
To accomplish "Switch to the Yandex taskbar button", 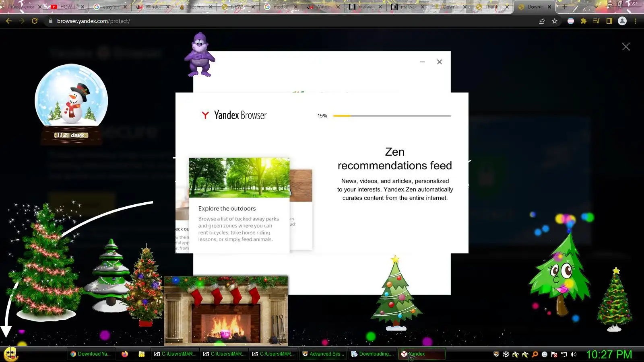I will 421,354.
